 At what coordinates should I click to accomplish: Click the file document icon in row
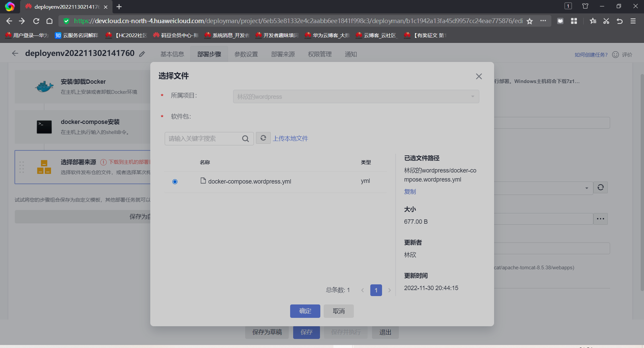tap(203, 181)
